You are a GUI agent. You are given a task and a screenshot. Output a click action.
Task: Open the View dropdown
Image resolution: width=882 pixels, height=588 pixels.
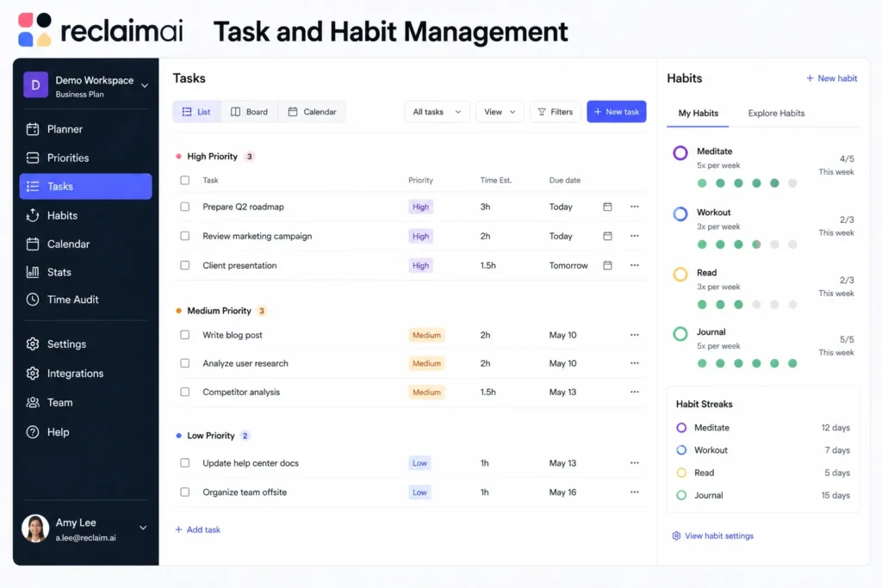(x=500, y=112)
